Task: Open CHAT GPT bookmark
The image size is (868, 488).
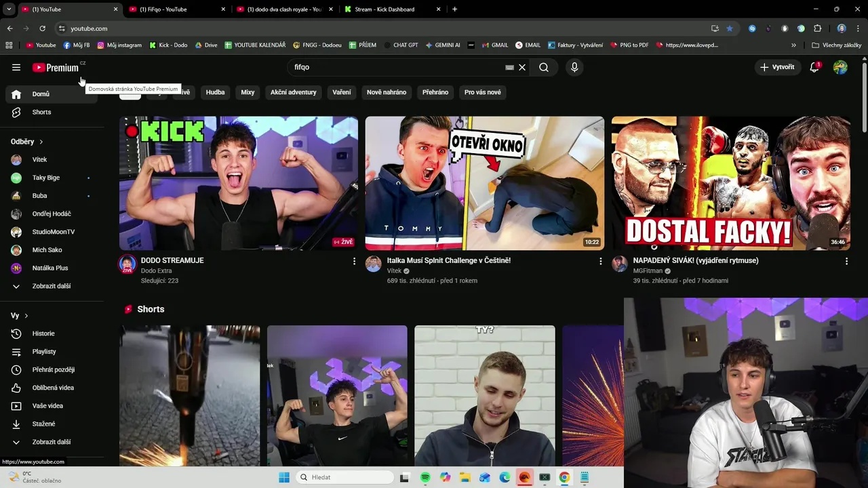Action: [x=401, y=45]
